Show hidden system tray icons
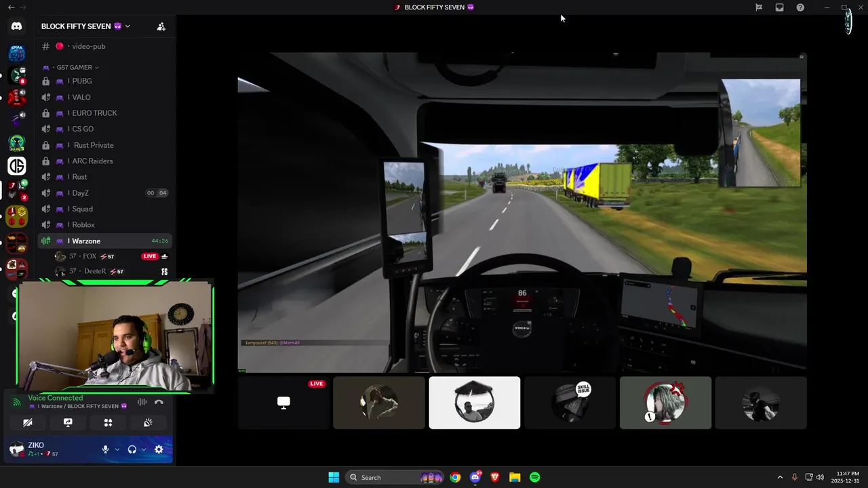868x488 pixels. click(x=780, y=477)
